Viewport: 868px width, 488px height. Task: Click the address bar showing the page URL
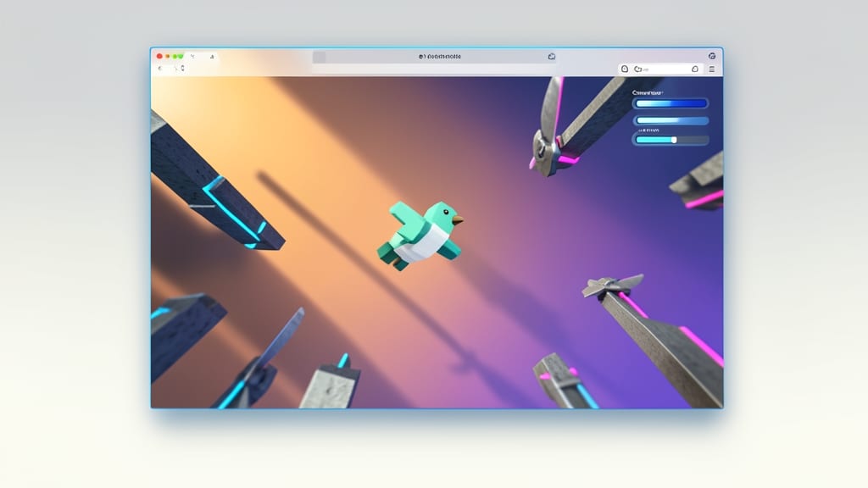435,57
